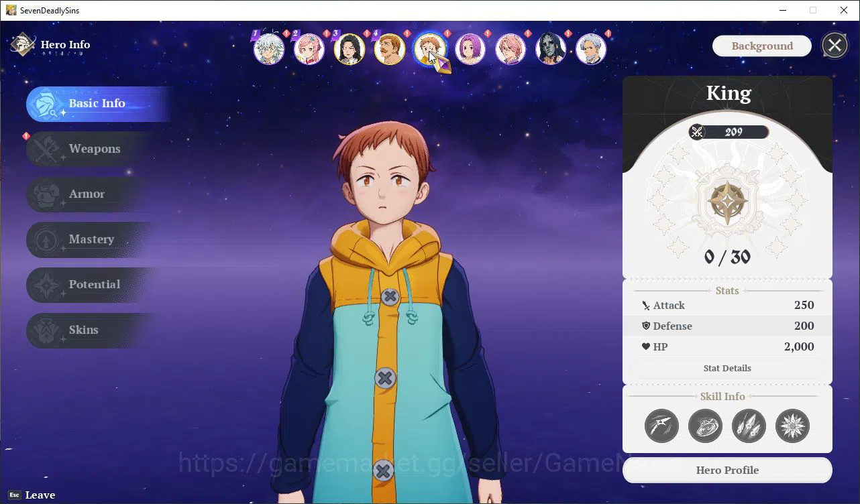View the sunflower burst skill icon

tap(792, 426)
